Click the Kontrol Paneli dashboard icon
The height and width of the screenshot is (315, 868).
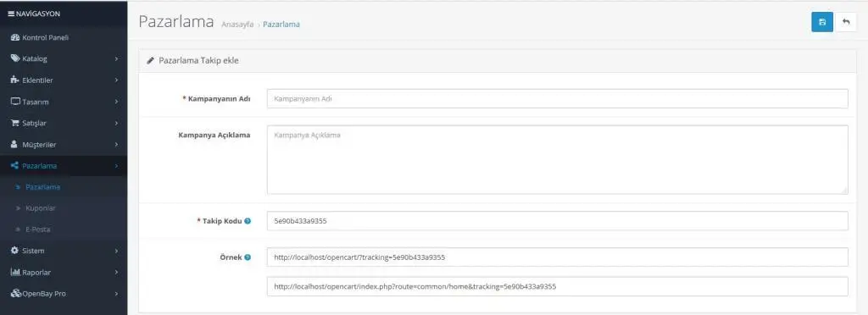[x=15, y=37]
